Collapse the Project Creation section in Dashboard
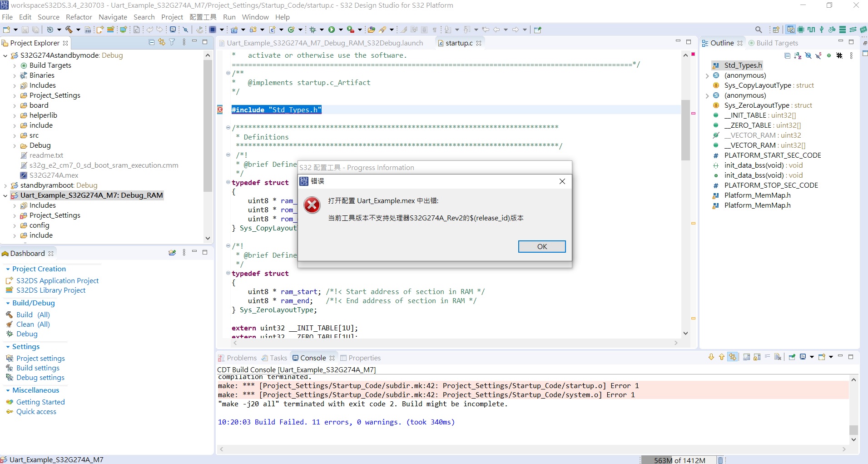Image resolution: width=868 pixels, height=464 pixels. 8,269
